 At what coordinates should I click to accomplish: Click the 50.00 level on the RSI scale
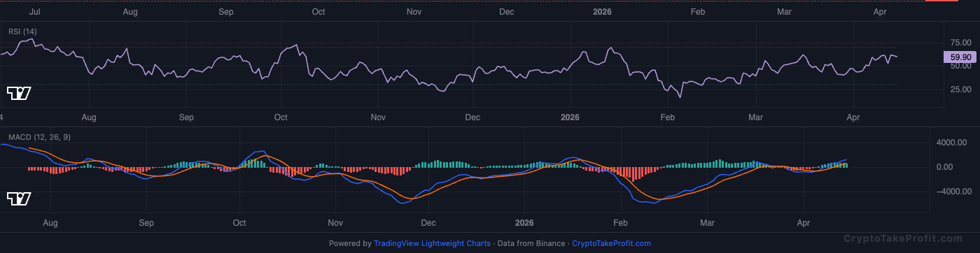point(960,66)
